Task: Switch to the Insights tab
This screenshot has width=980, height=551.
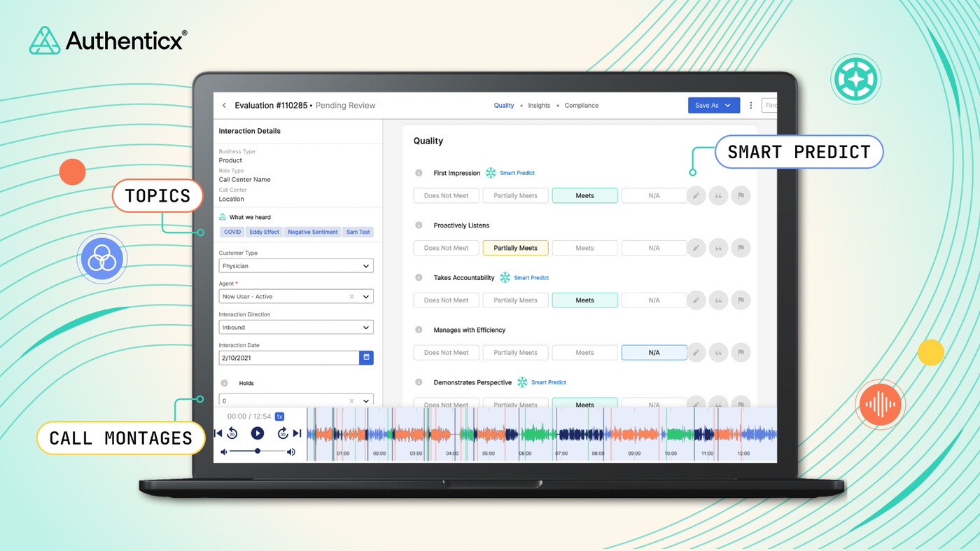Action: coord(539,106)
